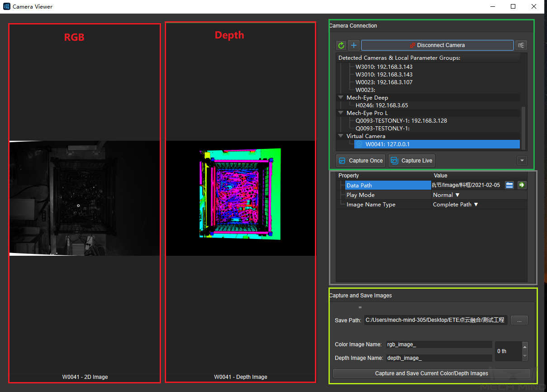Image resolution: width=547 pixels, height=392 pixels.
Task: Select camera H0246: 192.168.3.65
Action: click(382, 105)
